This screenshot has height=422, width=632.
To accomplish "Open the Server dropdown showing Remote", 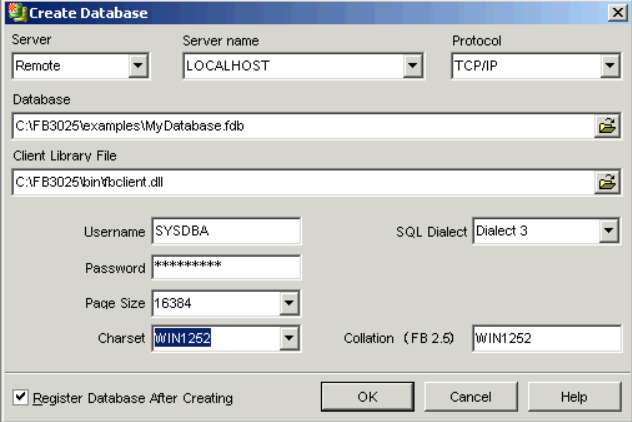I will 138,67.
